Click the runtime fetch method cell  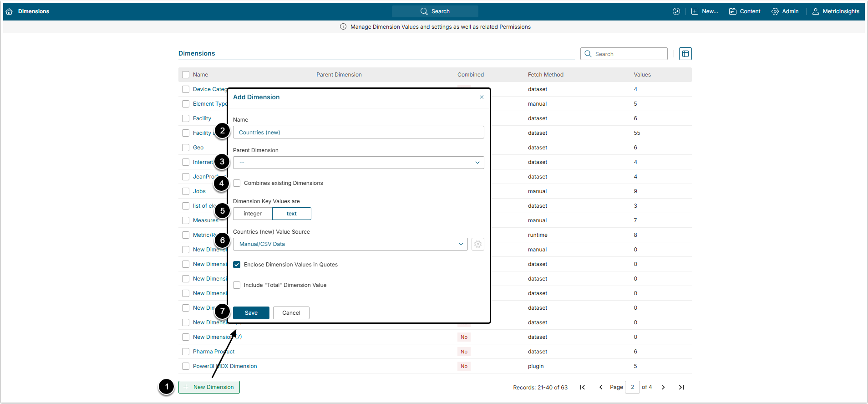tap(538, 235)
